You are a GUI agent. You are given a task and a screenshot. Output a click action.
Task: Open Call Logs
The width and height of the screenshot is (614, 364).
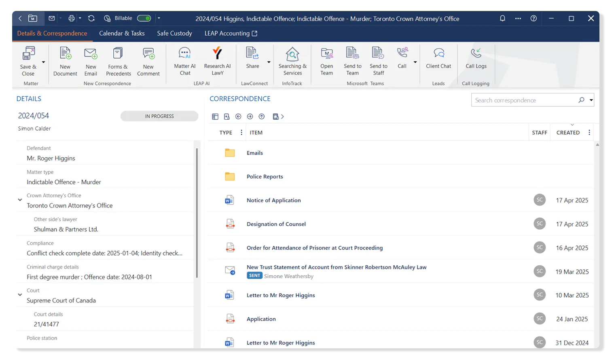coord(476,58)
